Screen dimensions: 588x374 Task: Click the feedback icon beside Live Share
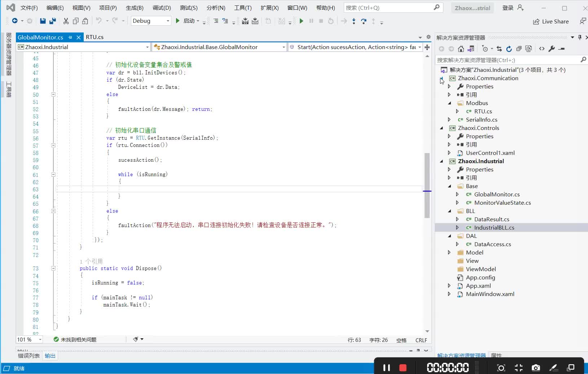tap(583, 21)
